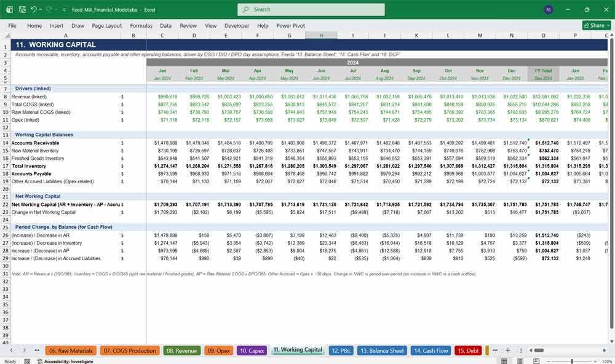
Task: Click Accessibility: Investigate in status bar
Action: coord(65,362)
